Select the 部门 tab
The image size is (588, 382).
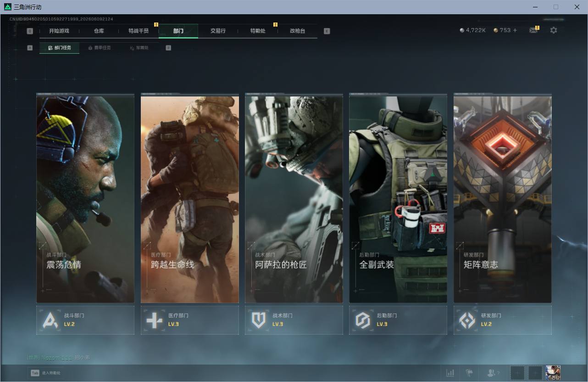[x=178, y=31]
